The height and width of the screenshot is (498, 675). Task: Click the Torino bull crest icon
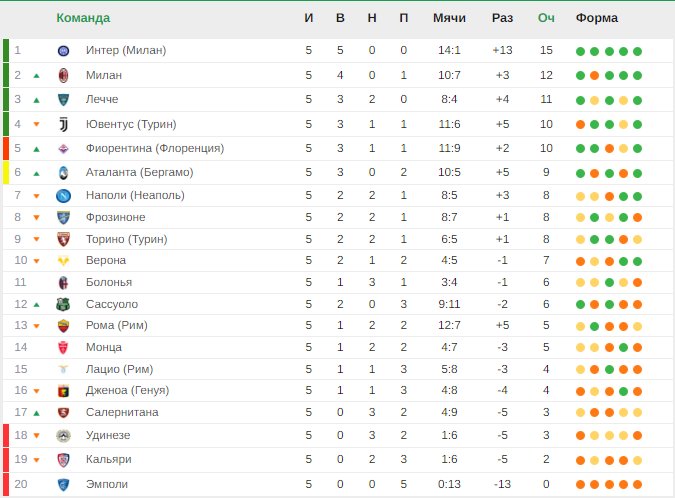pos(63,239)
